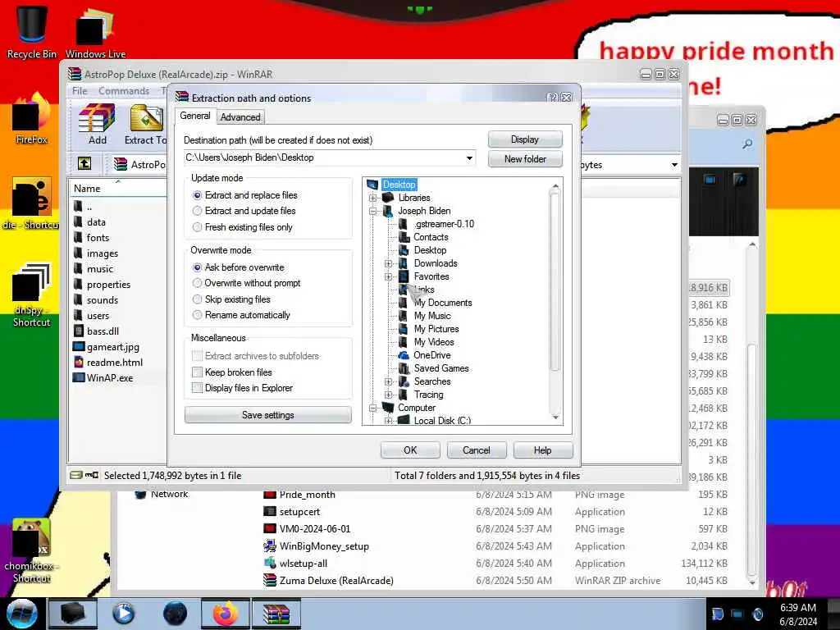Open the Recycle Bin desktop icon
The height and width of the screenshot is (630, 840).
(x=32, y=32)
